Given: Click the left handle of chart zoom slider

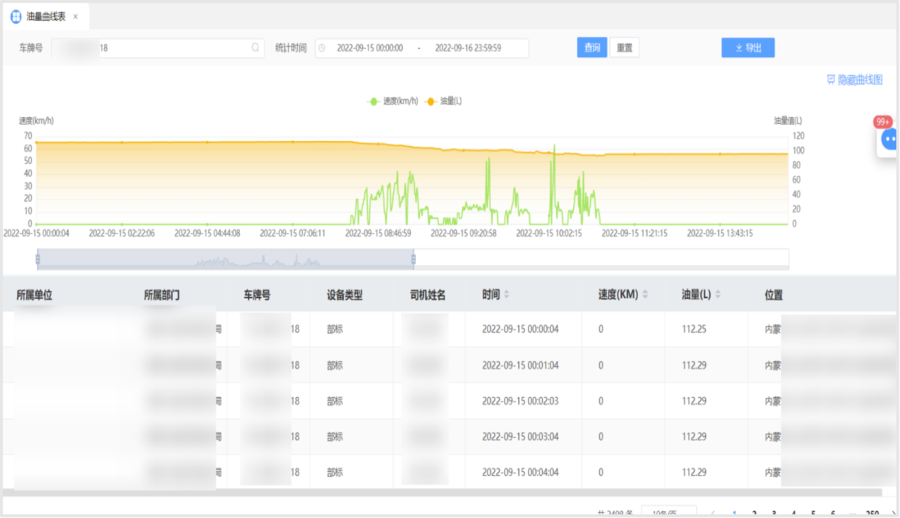Looking at the screenshot, I should coord(38,259).
